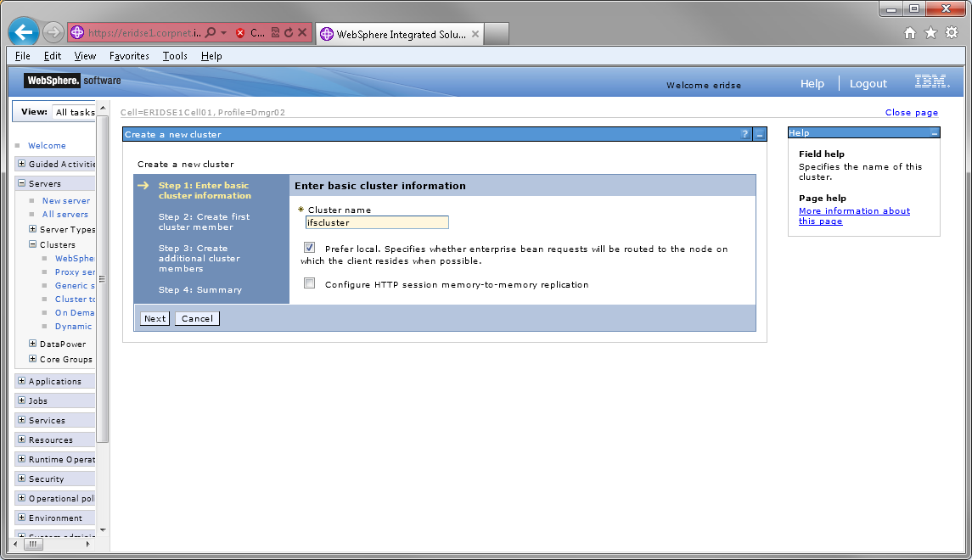Go back with the browser Back arrow
The width and height of the screenshot is (972, 560).
click(x=24, y=32)
